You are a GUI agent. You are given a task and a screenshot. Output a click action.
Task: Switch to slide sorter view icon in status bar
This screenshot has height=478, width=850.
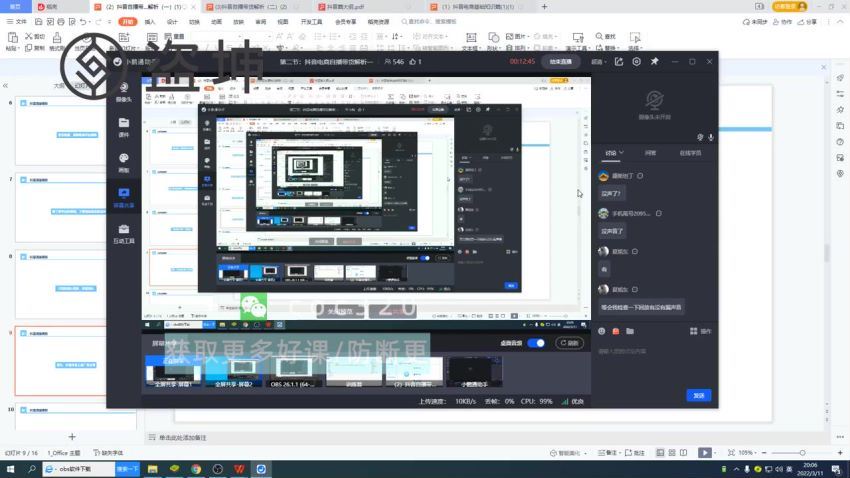(x=672, y=453)
